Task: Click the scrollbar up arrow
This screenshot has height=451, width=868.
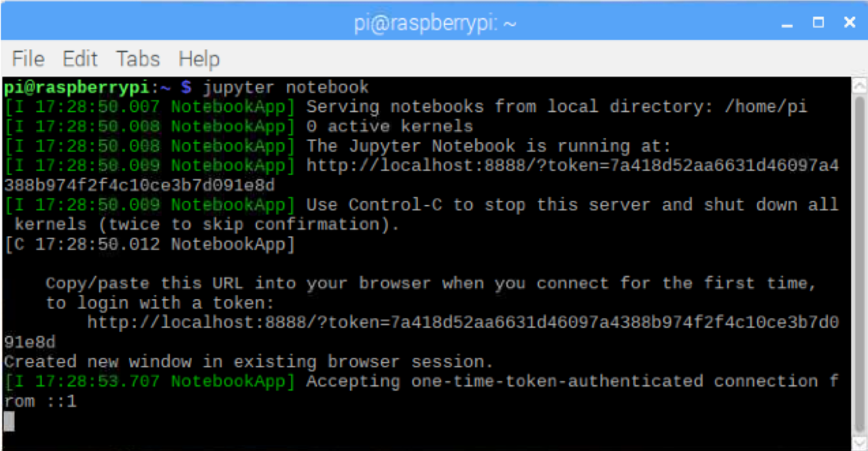Action: pyautogui.click(x=859, y=85)
